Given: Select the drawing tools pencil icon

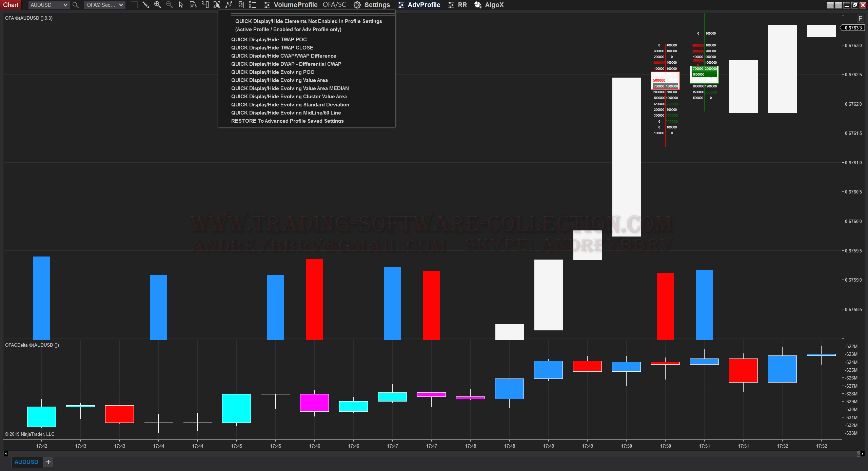Looking at the screenshot, I should [x=146, y=5].
